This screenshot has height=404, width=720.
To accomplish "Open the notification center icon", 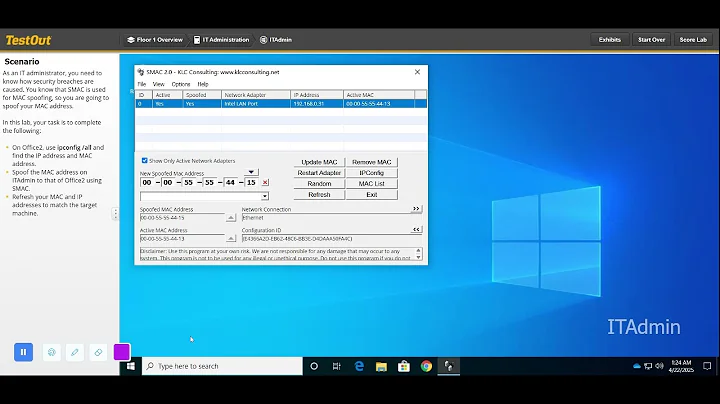I will (x=707, y=366).
